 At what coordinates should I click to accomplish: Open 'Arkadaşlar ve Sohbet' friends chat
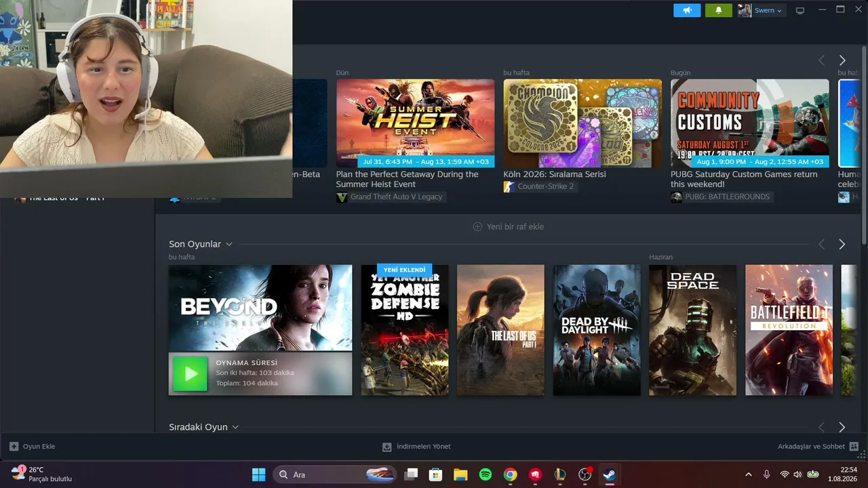click(x=818, y=447)
